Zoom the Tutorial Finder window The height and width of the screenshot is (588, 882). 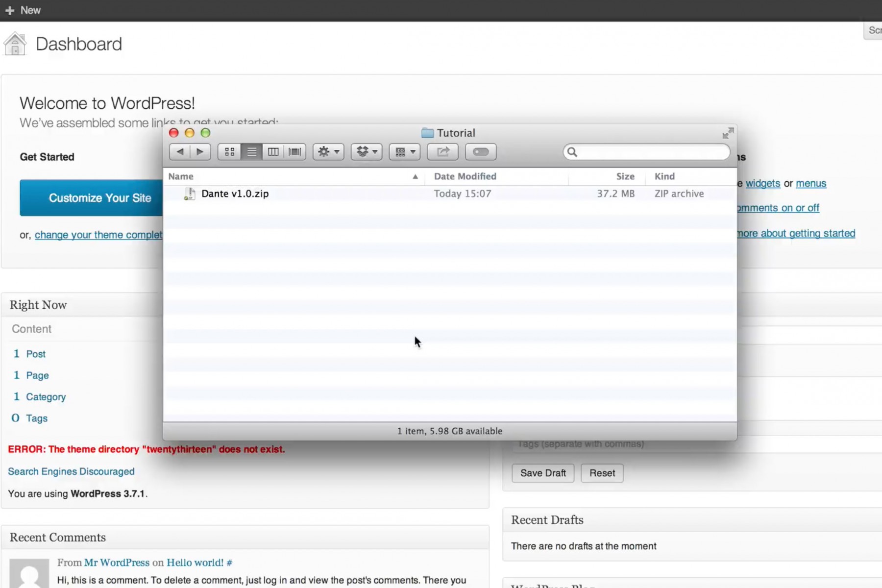tap(205, 133)
